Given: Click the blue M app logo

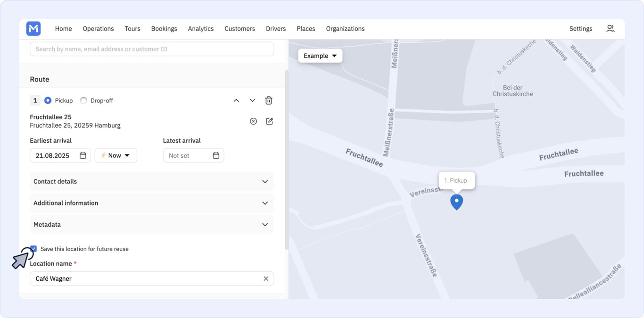Looking at the screenshot, I should (x=33, y=29).
